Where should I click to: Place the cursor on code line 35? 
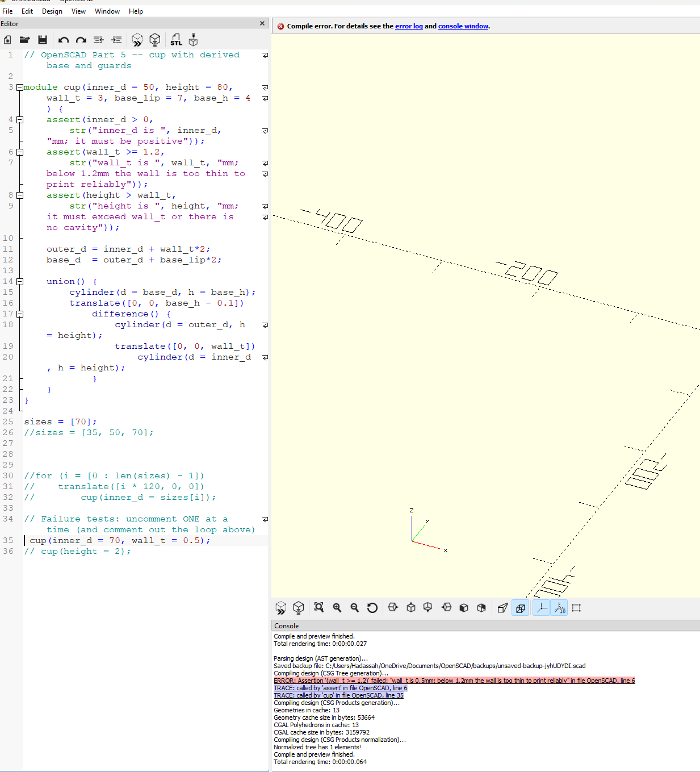point(119,541)
